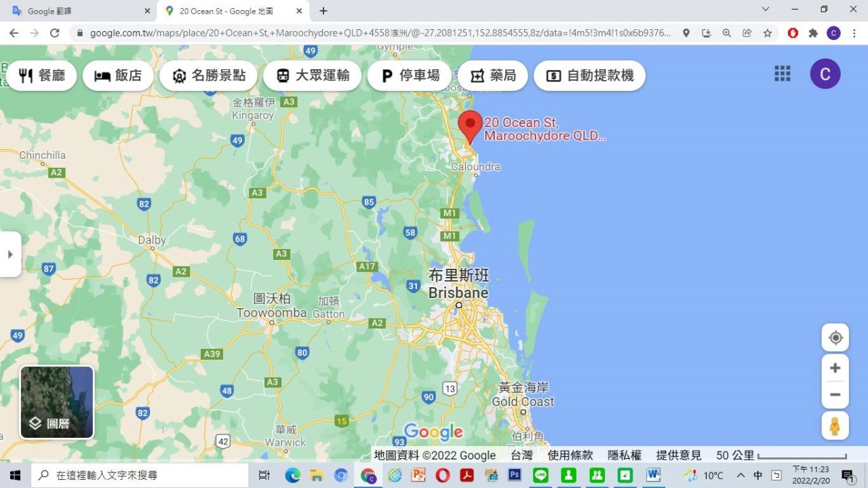This screenshot has height=488, width=868.
Task: Share this page via address bar icon
Action: pos(747,33)
